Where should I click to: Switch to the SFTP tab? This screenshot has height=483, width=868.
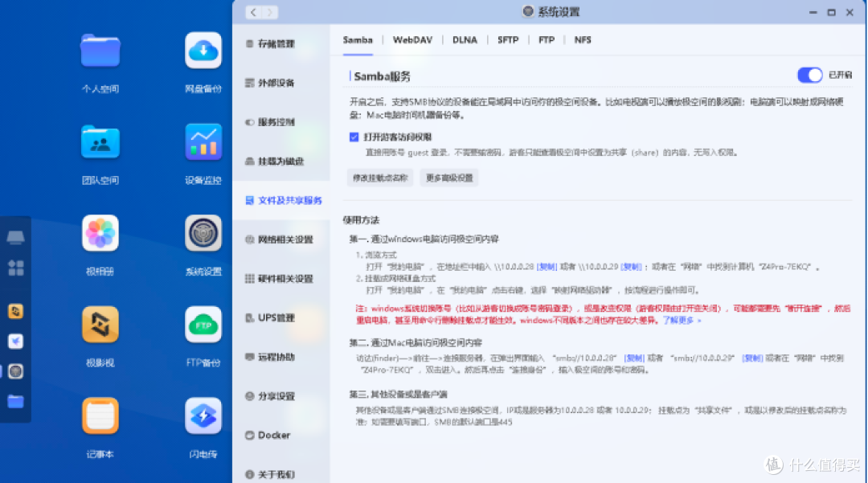tap(508, 40)
